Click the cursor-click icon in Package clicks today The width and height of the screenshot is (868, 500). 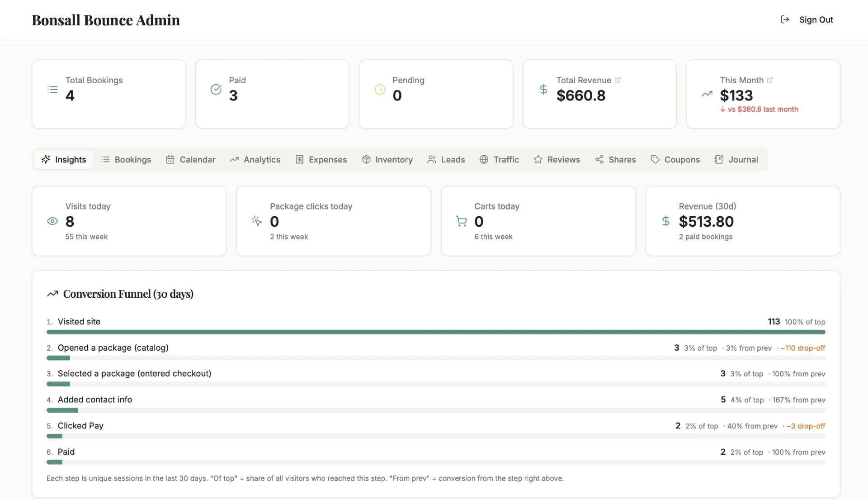tap(257, 221)
